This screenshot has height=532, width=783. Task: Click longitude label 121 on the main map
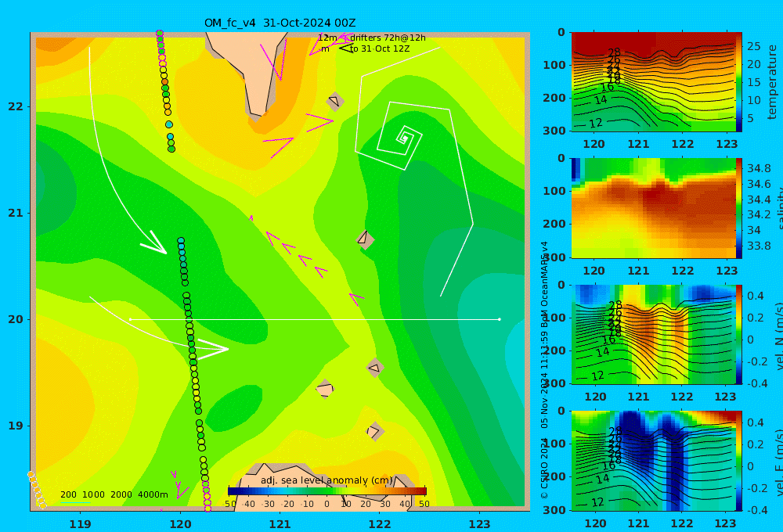click(280, 524)
